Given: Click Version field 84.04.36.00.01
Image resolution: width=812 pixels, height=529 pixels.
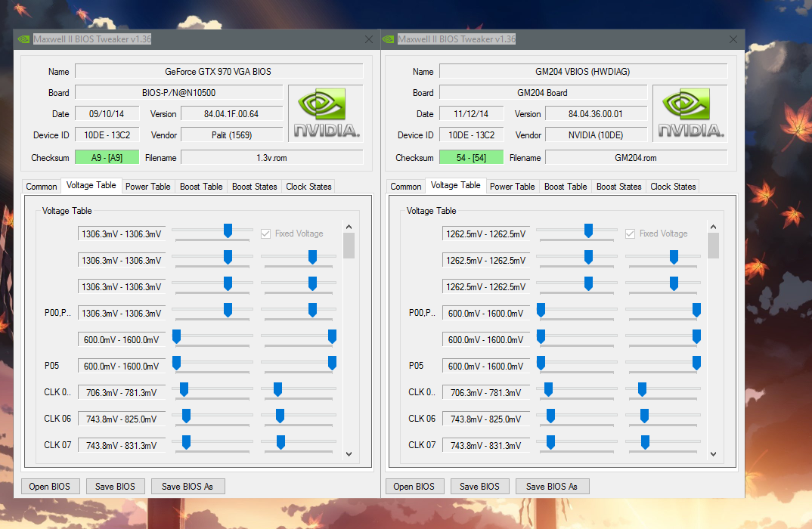Looking at the screenshot, I should point(597,114).
